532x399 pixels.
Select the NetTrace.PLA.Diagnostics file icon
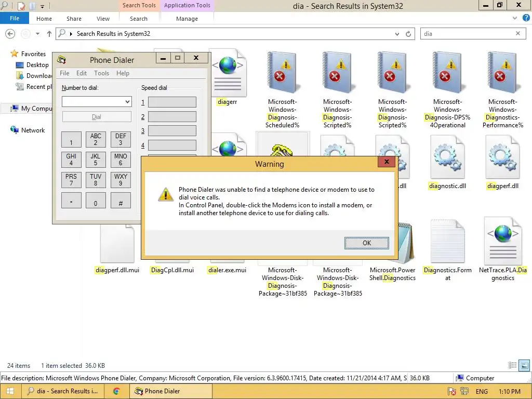[x=503, y=241]
